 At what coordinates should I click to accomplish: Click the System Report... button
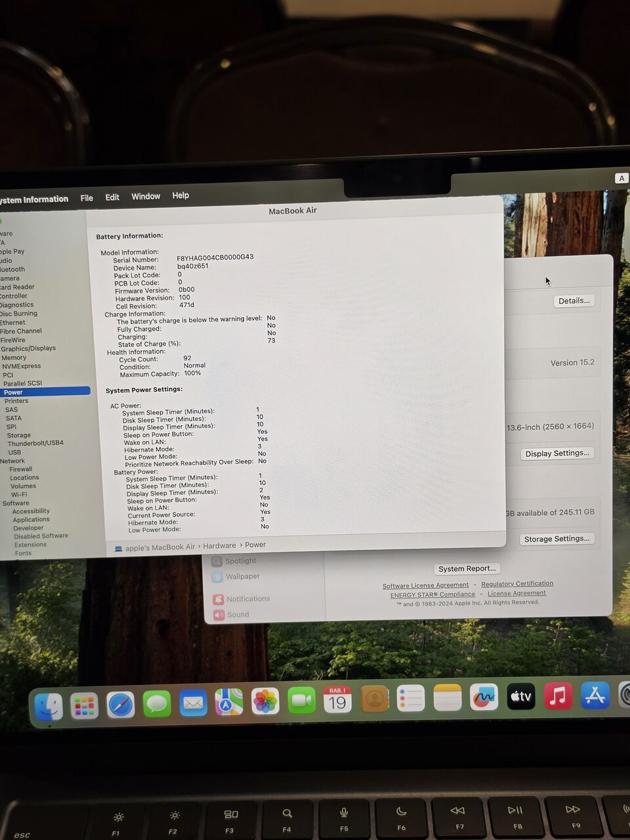pyautogui.click(x=467, y=569)
